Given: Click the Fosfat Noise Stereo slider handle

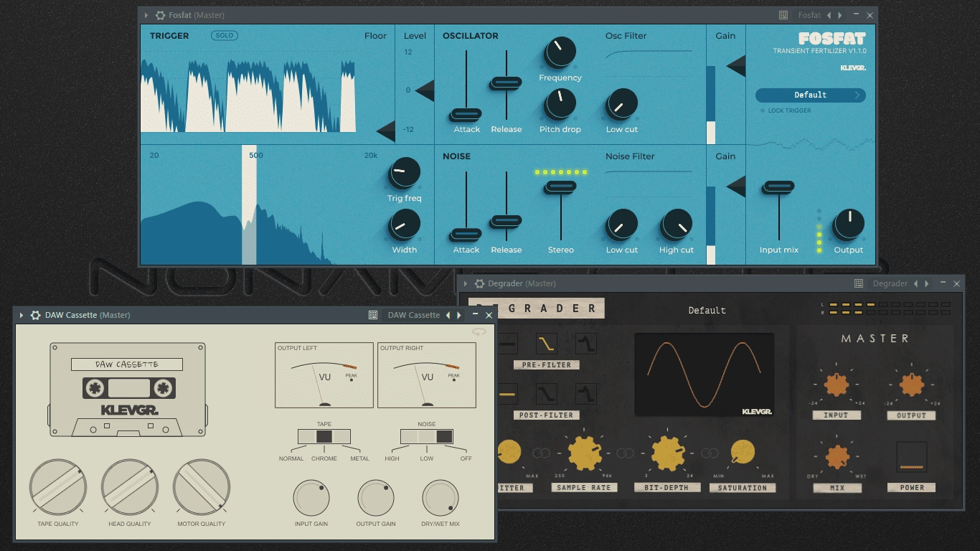Looking at the screenshot, I should [560, 187].
